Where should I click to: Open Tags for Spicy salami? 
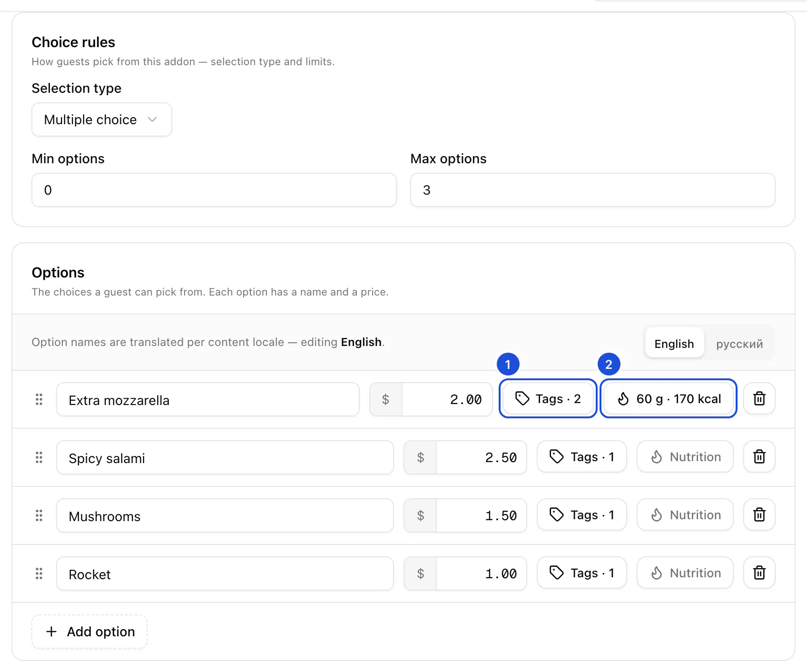[582, 456]
